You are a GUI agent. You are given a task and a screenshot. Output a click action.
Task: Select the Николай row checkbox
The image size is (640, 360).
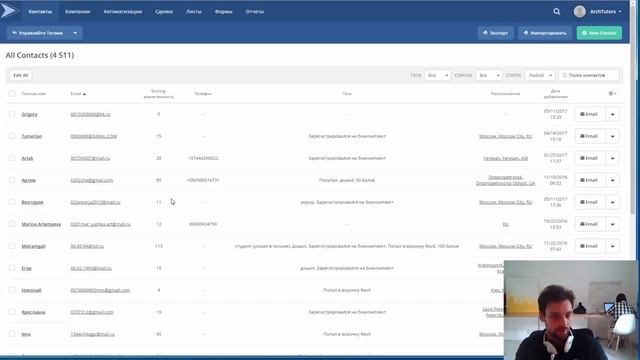point(12,290)
